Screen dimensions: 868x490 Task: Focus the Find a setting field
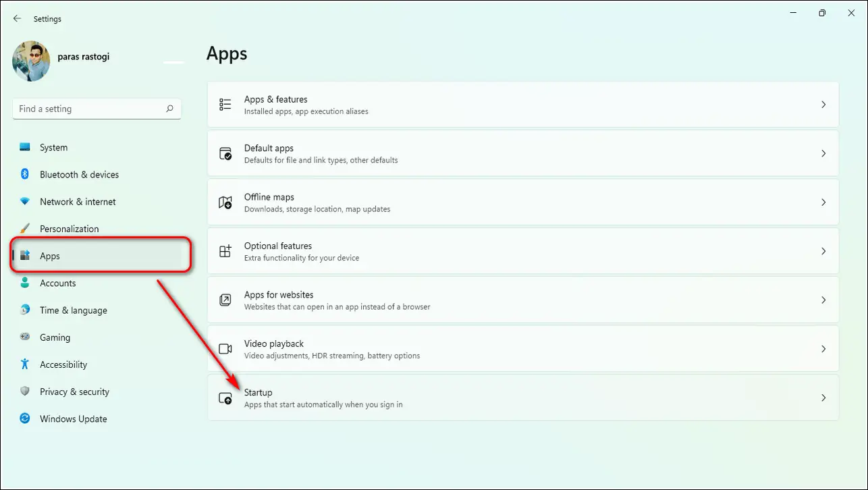[x=97, y=109]
